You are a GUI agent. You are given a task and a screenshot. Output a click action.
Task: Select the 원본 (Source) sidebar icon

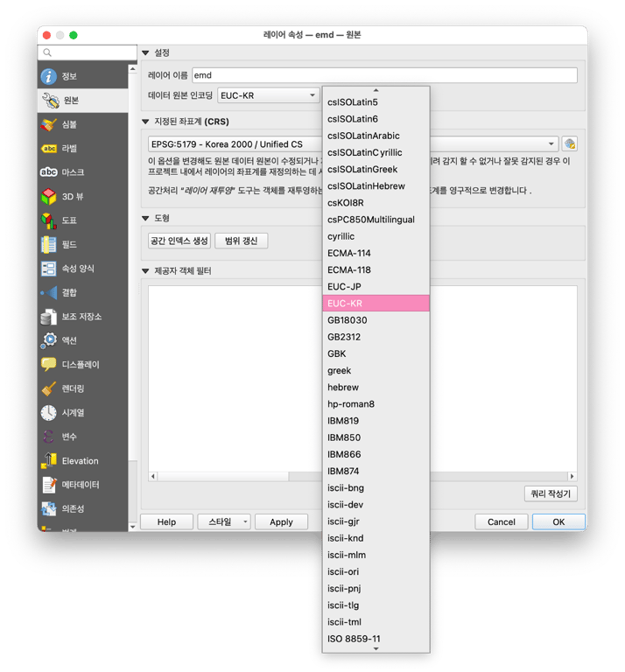pyautogui.click(x=50, y=101)
